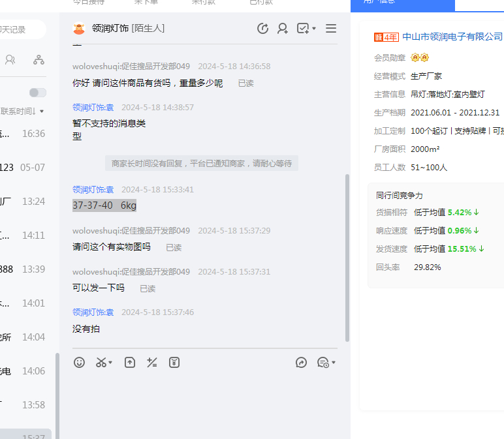Expand the scissors tool dropdown arrow
Screen dimensions: 504x439
coord(110,363)
